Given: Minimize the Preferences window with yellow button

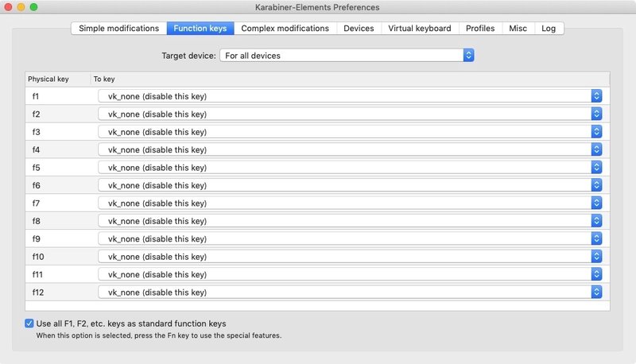Looking at the screenshot, I should pyautogui.click(x=21, y=7).
